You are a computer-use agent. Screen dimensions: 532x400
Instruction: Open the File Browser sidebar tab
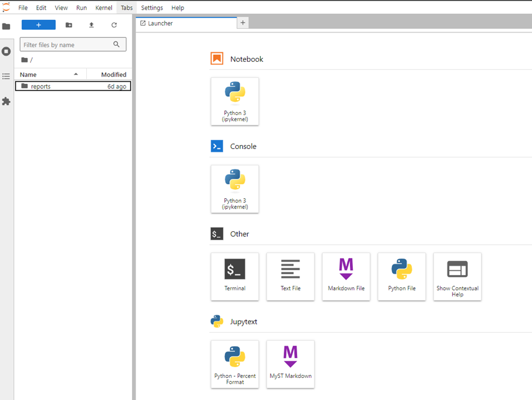pos(6,27)
